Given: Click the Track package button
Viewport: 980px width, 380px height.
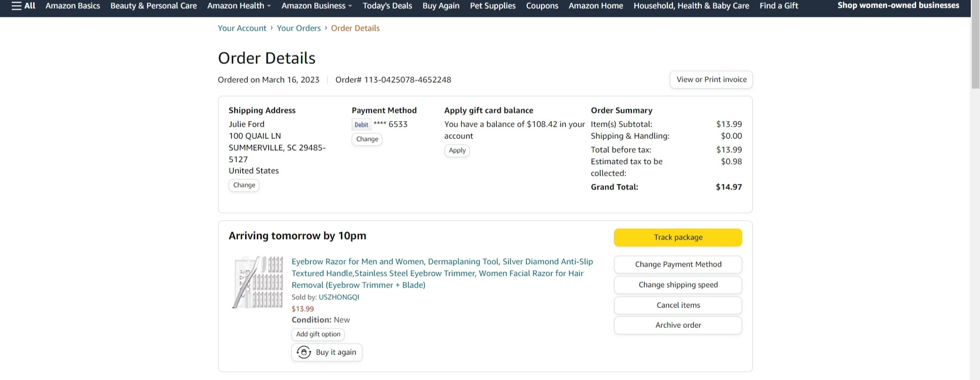Looking at the screenshot, I should [678, 237].
